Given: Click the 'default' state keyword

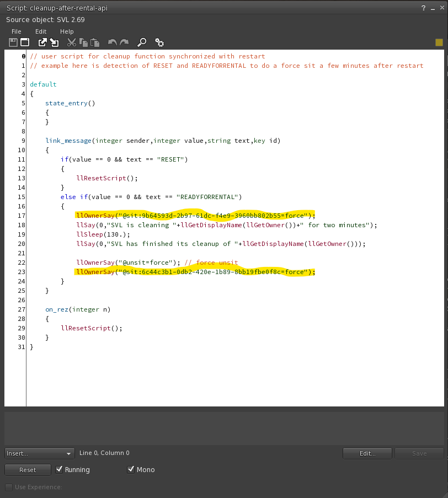Looking at the screenshot, I should 43,84.
